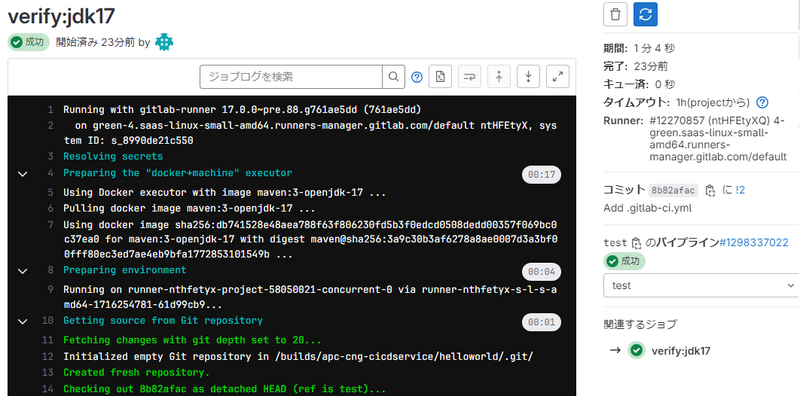Click the verify:jdk17 page heading
800x396 pixels.
61,16
